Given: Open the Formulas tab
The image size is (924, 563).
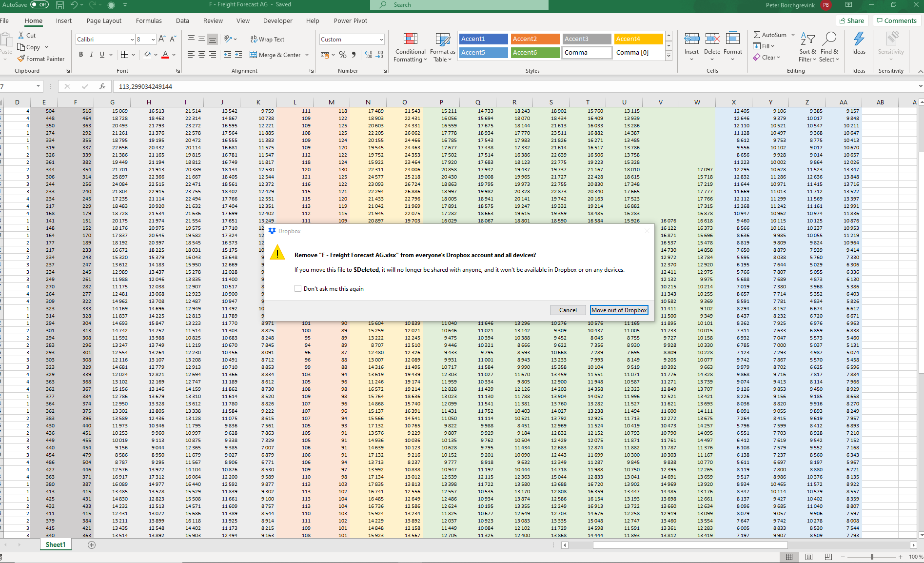Looking at the screenshot, I should 149,20.
